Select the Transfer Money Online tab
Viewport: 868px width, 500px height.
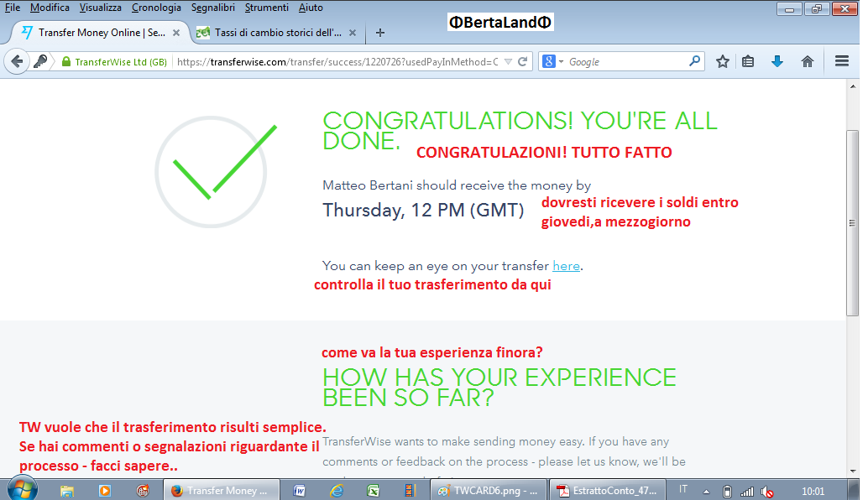click(x=102, y=33)
